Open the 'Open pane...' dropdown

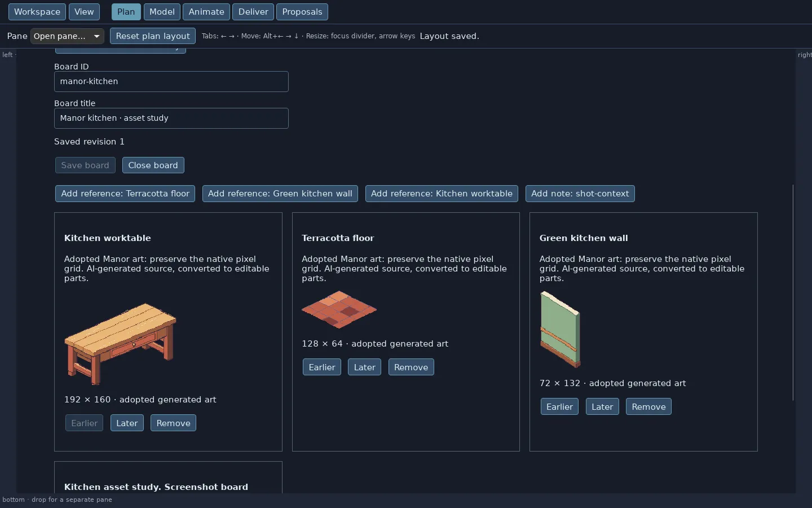pyautogui.click(x=67, y=36)
